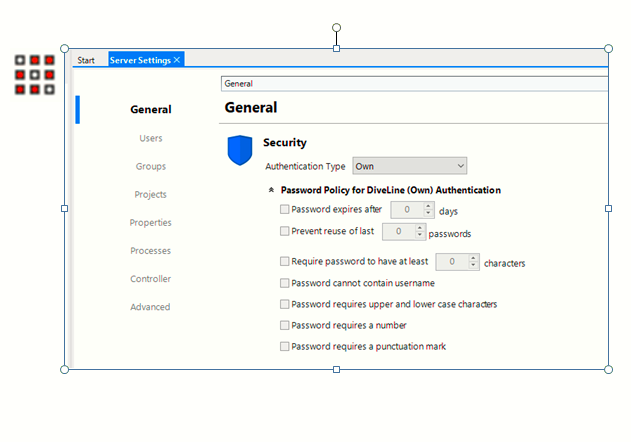Check Password cannot contain username
This screenshot has height=442, width=631.
pos(285,283)
